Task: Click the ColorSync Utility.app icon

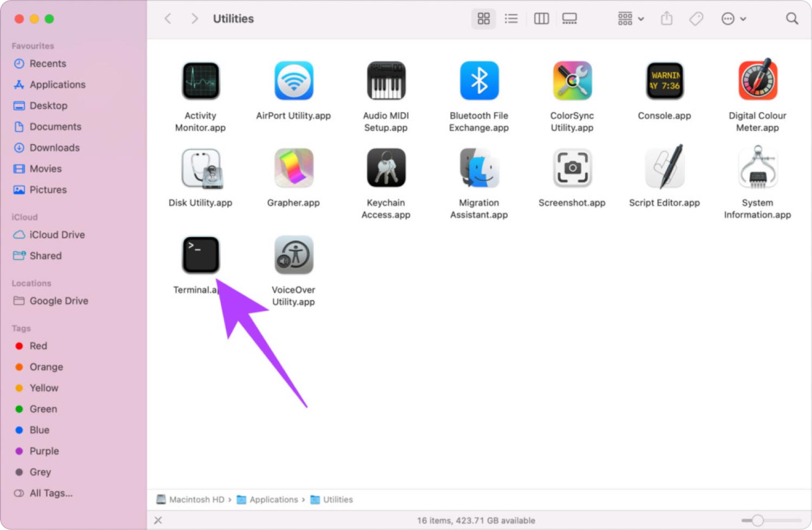Action: (572, 81)
